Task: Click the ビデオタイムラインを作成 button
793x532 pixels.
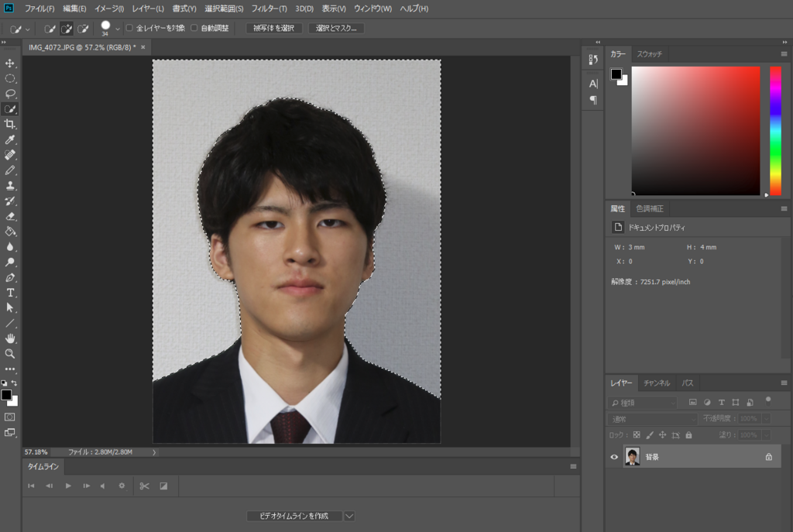Action: coord(294,517)
